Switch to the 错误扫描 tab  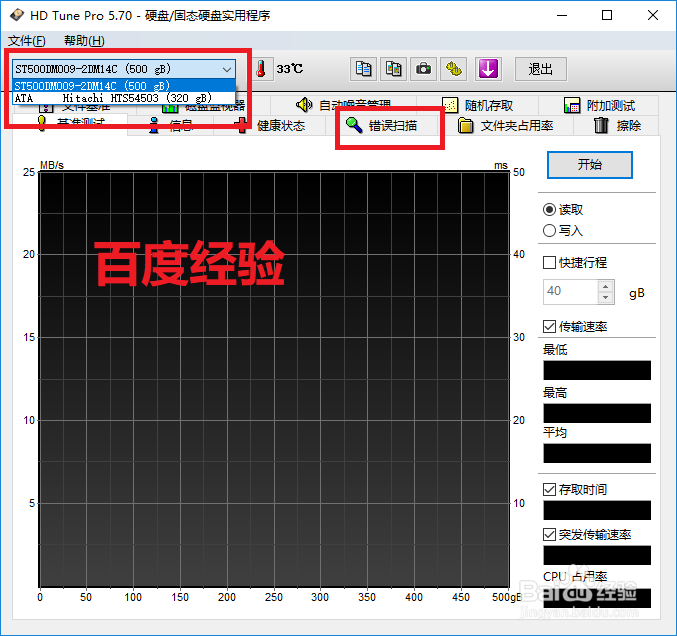383,126
